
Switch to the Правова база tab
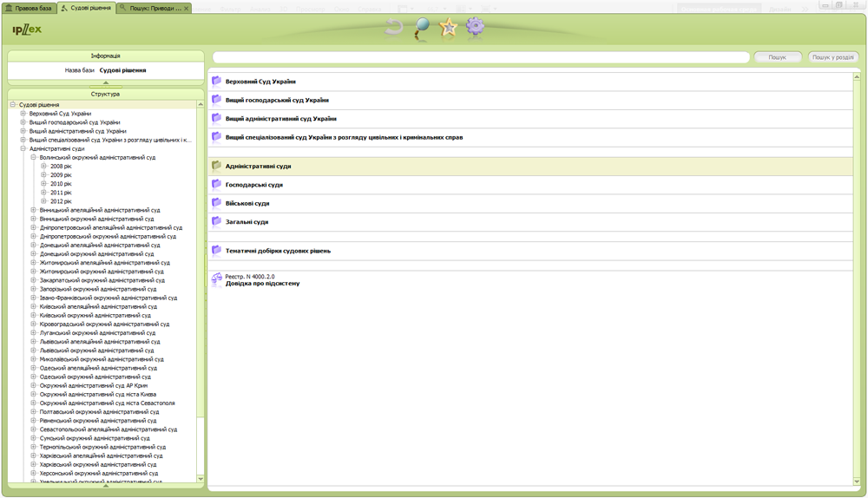click(x=29, y=9)
